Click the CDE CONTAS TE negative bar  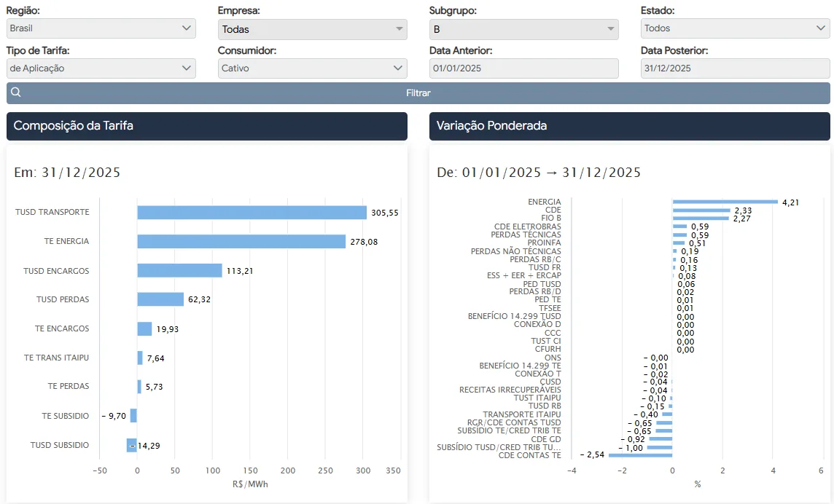point(640,455)
